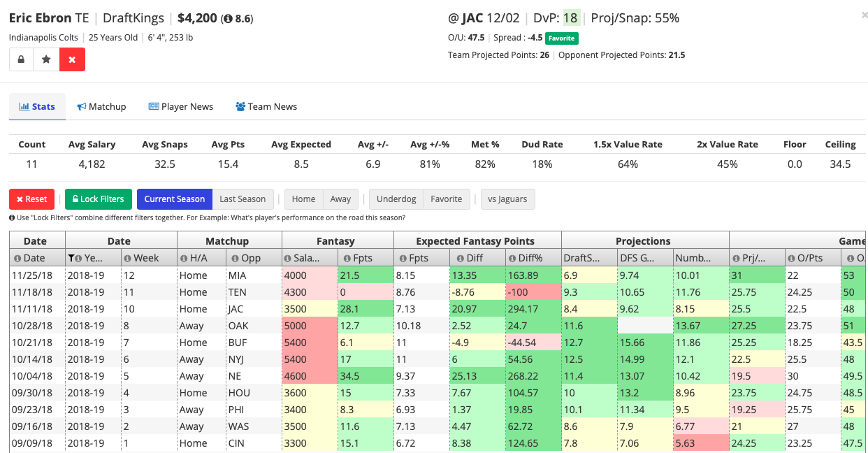Click the -8.76 Diff cell
Screen dimensions: 868x453
477,292
